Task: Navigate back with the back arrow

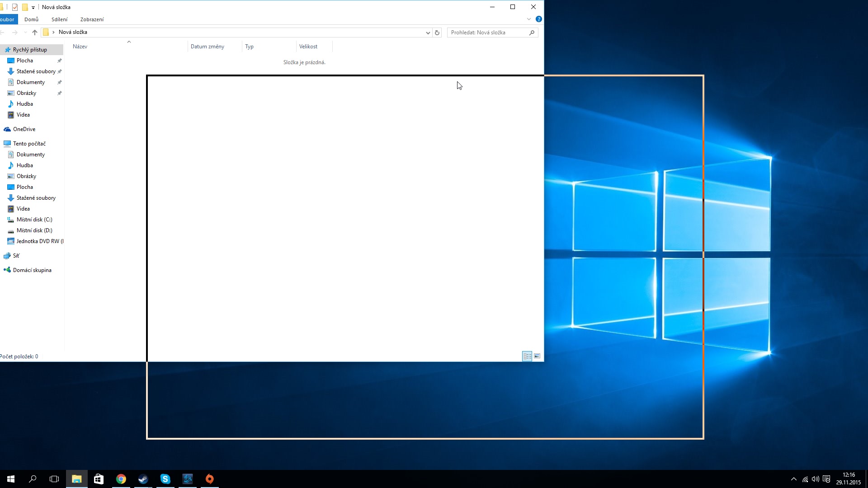Action: tap(3, 33)
